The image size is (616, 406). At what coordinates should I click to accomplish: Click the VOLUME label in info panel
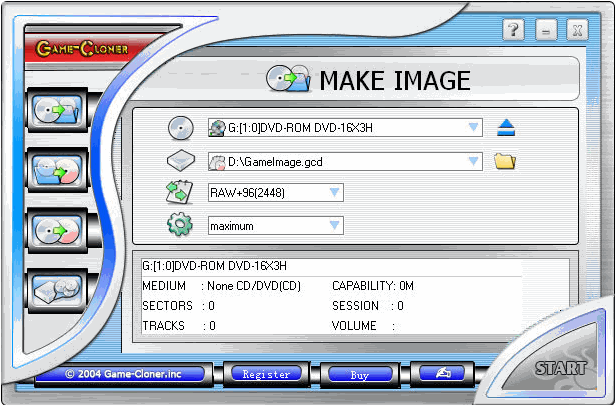pos(354,326)
